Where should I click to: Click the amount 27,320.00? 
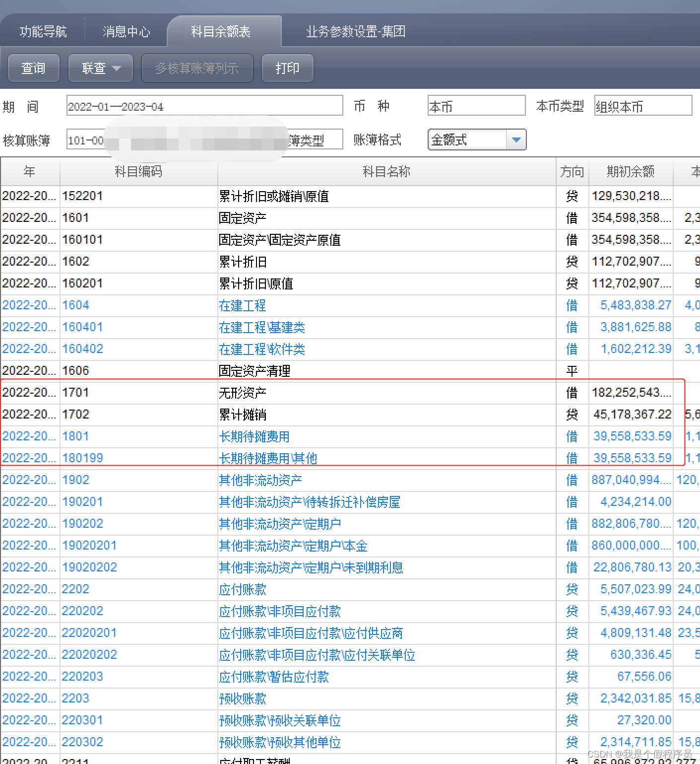tap(644, 720)
